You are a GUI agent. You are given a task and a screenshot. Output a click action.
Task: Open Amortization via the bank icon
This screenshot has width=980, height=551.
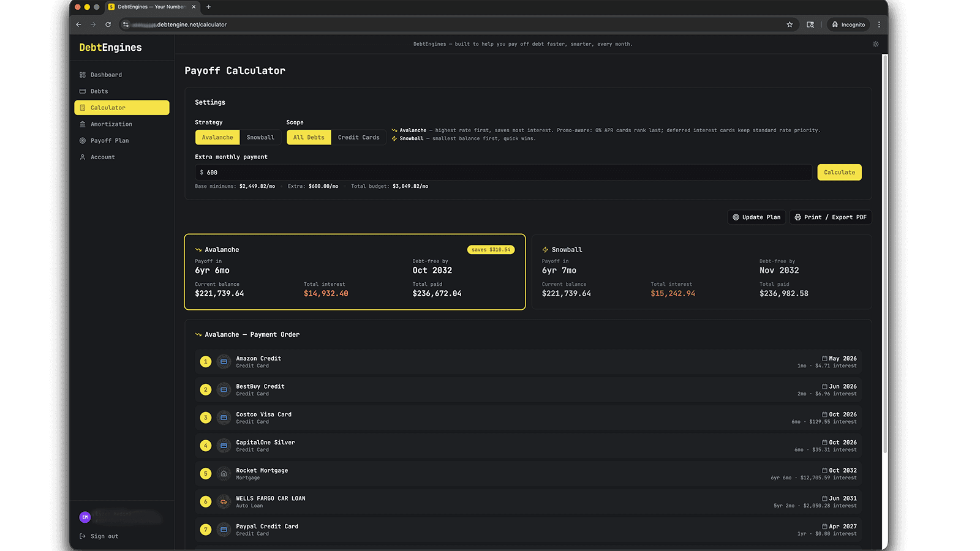click(x=83, y=124)
